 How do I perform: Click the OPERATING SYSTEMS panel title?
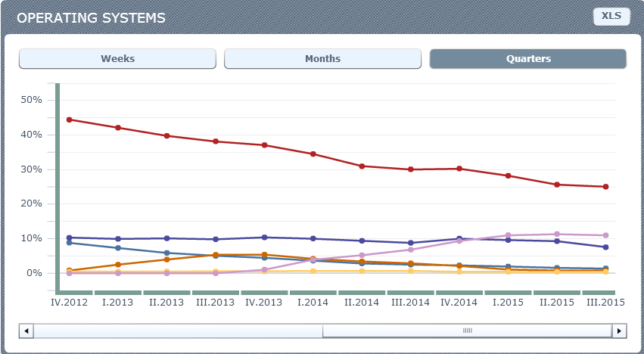(91, 17)
